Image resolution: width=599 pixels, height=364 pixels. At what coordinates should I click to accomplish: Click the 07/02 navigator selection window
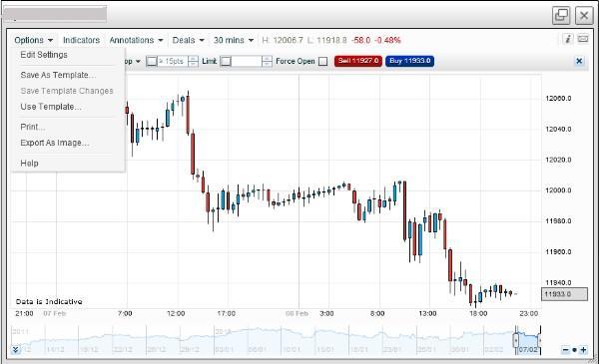(528, 341)
